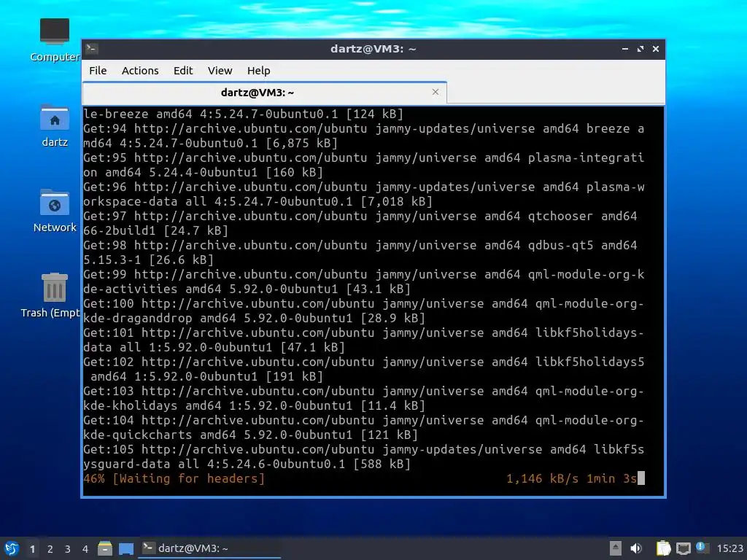Open the clipboard manager tray icon
The height and width of the screenshot is (560, 747).
(663, 548)
